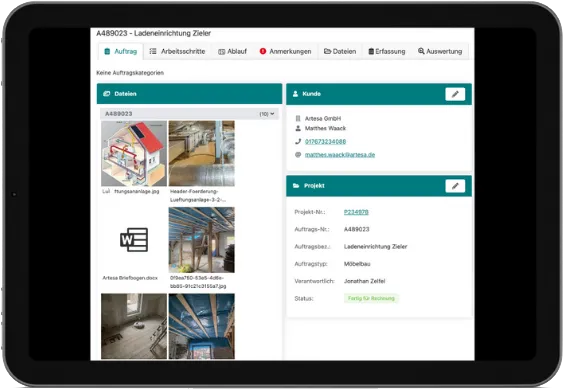Go to the Anmerkungen tab
This screenshot has height=390, width=563.
[x=285, y=51]
